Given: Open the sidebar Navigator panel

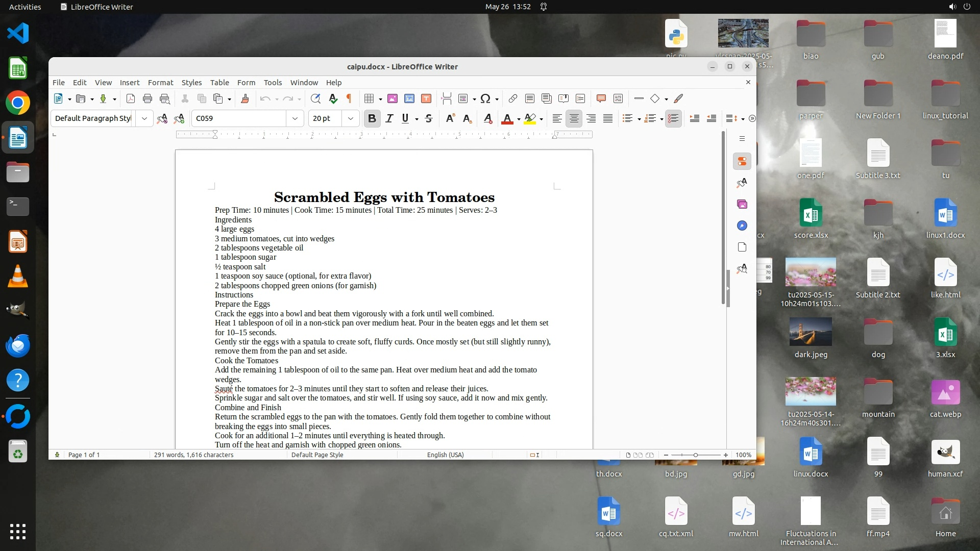Looking at the screenshot, I should tap(742, 226).
